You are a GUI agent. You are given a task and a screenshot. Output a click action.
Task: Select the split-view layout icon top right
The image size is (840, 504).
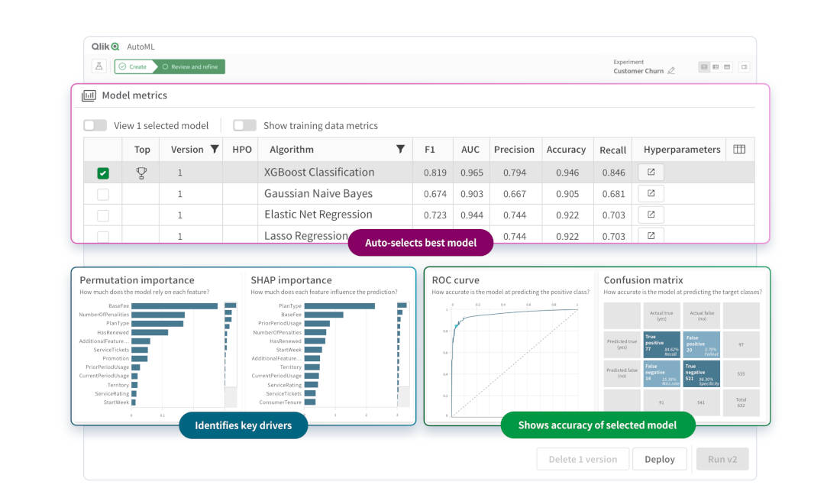click(x=715, y=66)
